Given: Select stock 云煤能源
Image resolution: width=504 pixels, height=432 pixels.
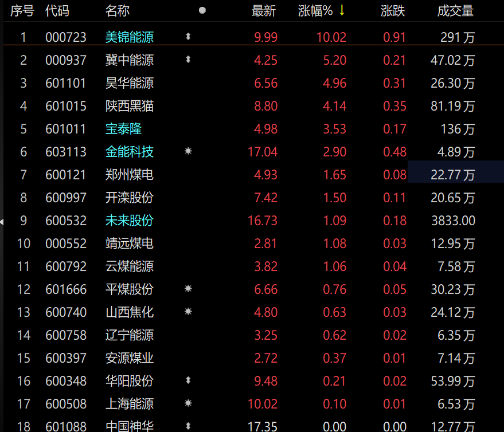Looking at the screenshot, I should [x=130, y=266].
